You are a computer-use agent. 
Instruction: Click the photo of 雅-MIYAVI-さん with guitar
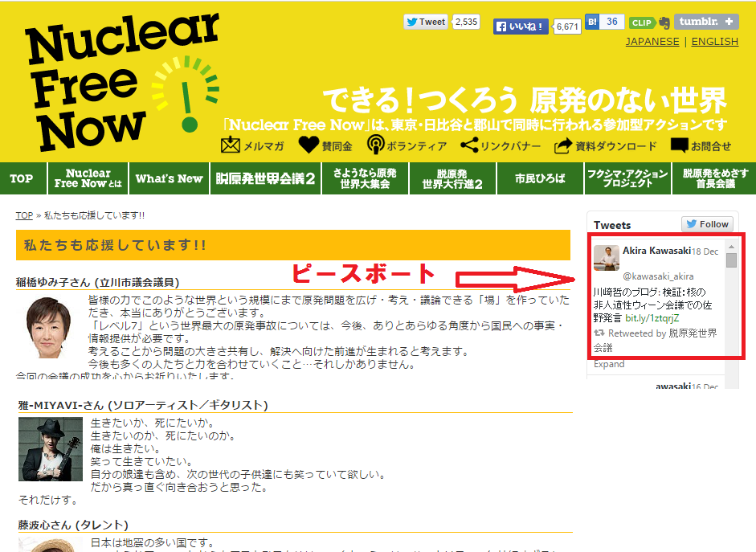[x=51, y=449]
